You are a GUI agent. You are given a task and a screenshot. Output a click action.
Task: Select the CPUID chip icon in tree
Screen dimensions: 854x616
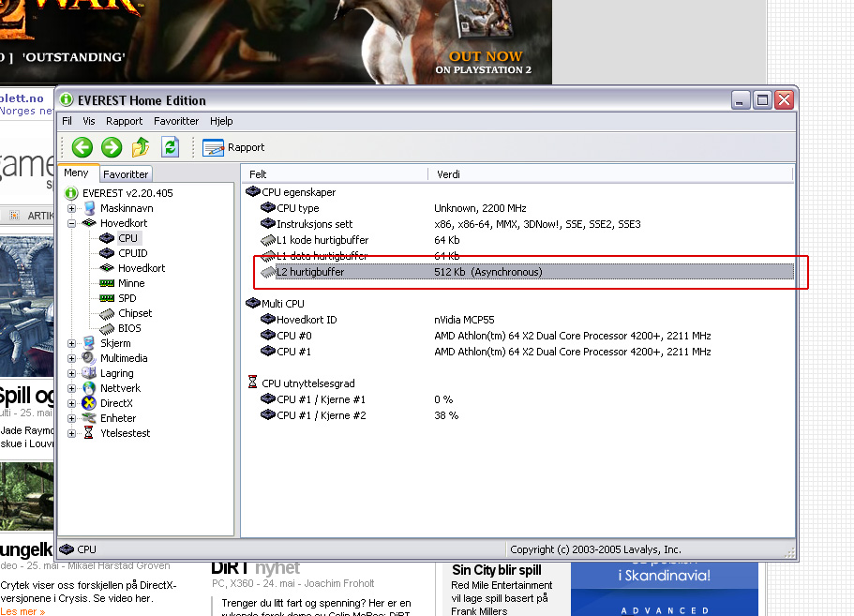point(107,253)
